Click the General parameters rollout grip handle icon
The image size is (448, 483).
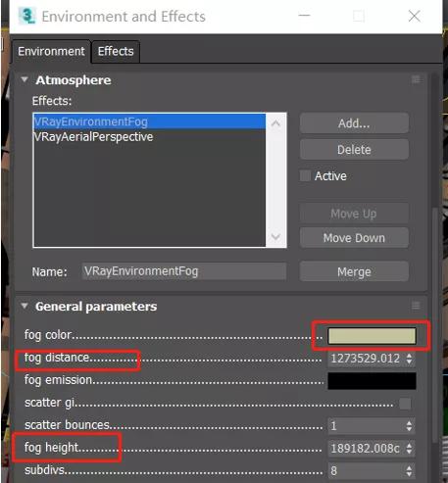(416, 306)
